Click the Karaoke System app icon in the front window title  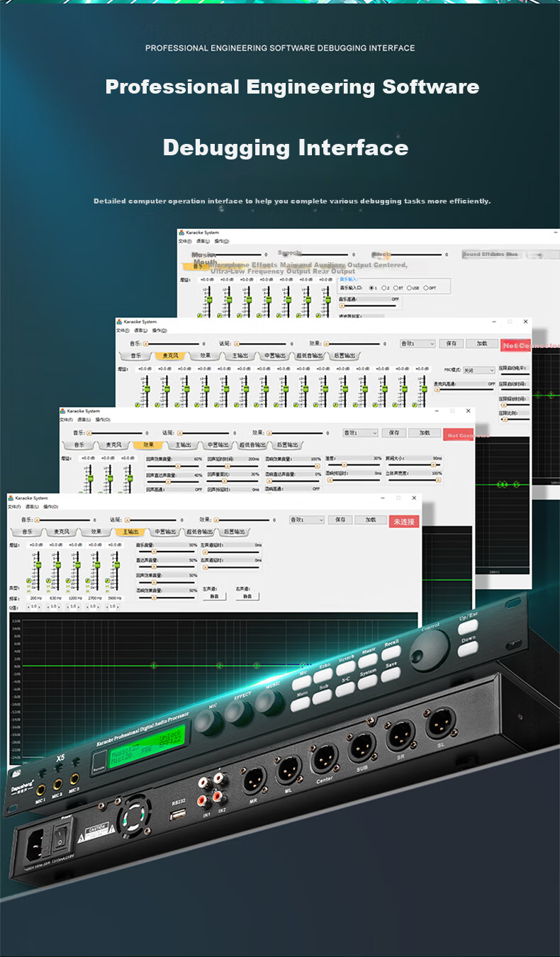coord(11,498)
